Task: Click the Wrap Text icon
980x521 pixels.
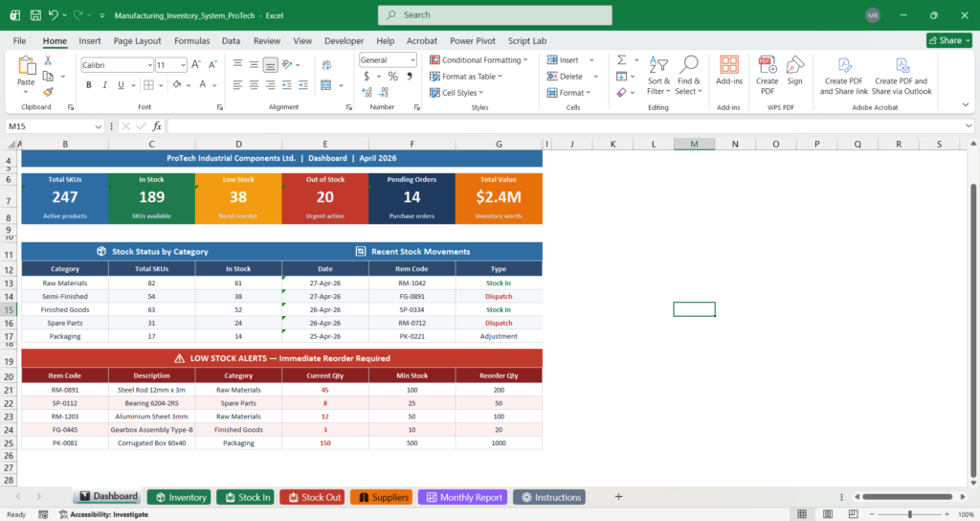Action: point(327,64)
